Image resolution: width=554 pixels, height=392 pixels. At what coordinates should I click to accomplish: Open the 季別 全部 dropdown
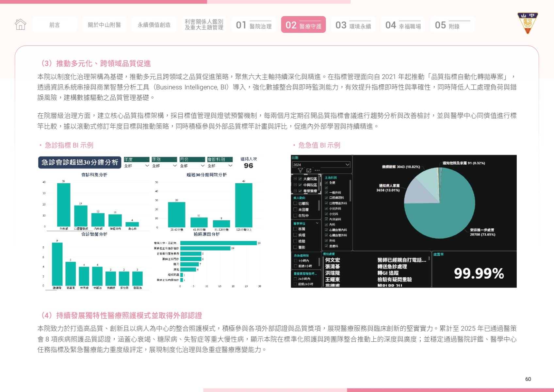pos(164,166)
